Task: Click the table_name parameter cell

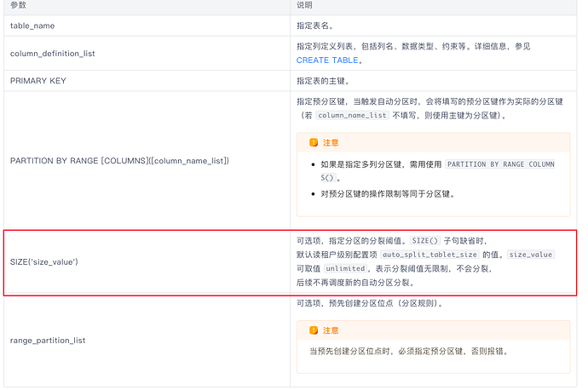Action: (147, 26)
